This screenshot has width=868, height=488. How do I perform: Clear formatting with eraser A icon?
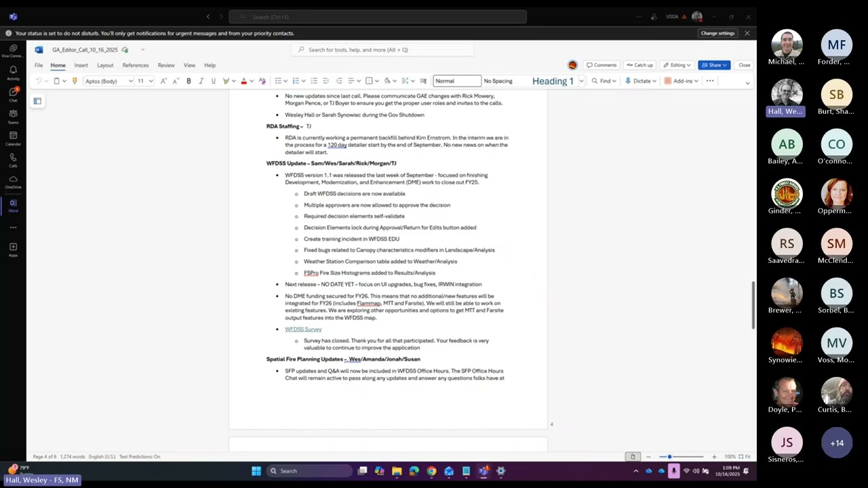[262, 81]
